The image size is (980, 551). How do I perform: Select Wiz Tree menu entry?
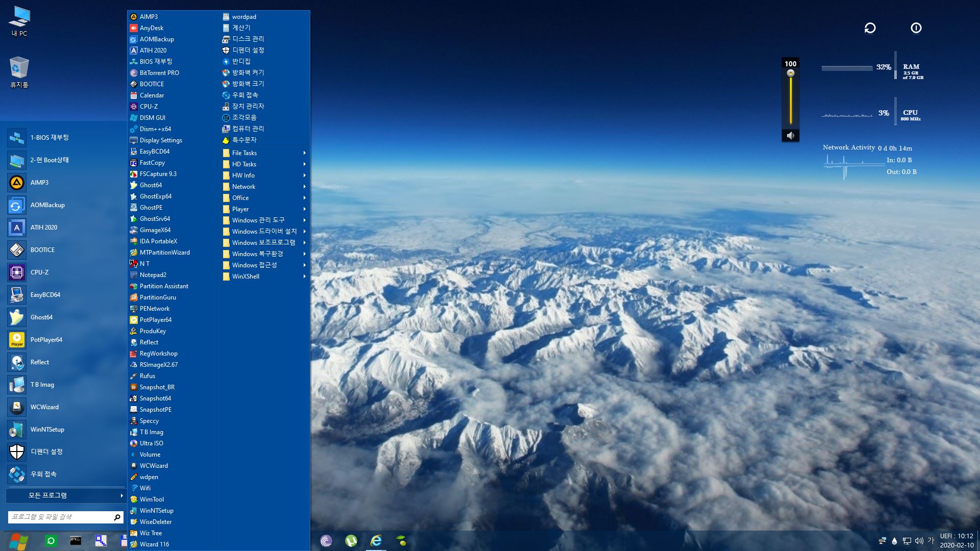point(174,533)
